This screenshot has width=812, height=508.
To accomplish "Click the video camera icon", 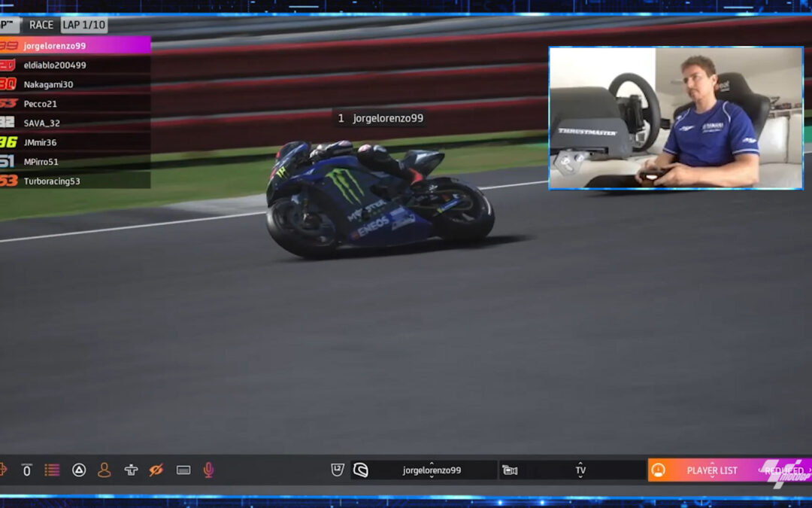I will click(510, 470).
